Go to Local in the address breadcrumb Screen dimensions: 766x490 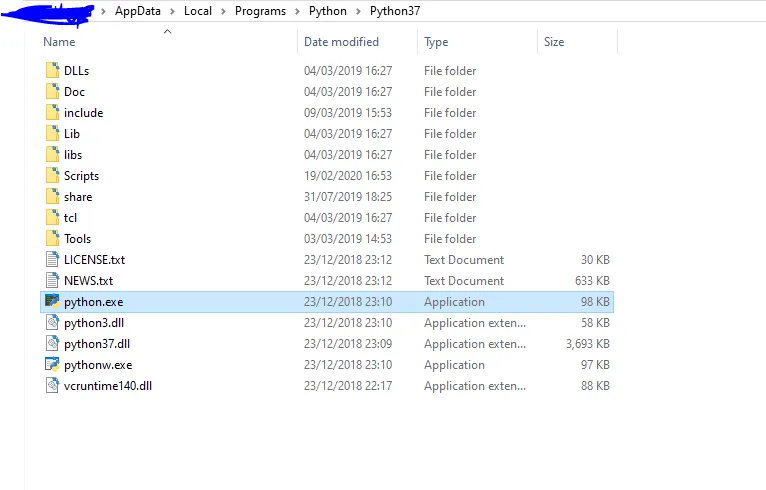(x=197, y=11)
